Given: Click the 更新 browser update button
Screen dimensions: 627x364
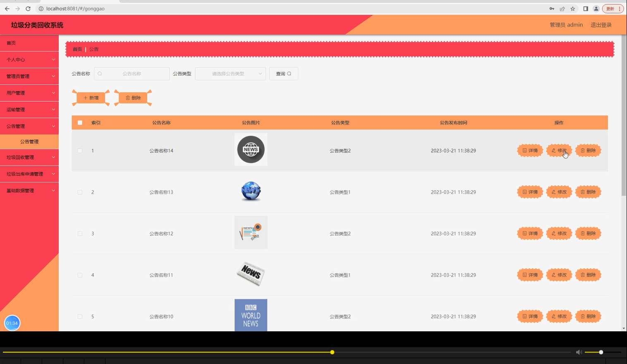Looking at the screenshot, I should (x=613, y=9).
